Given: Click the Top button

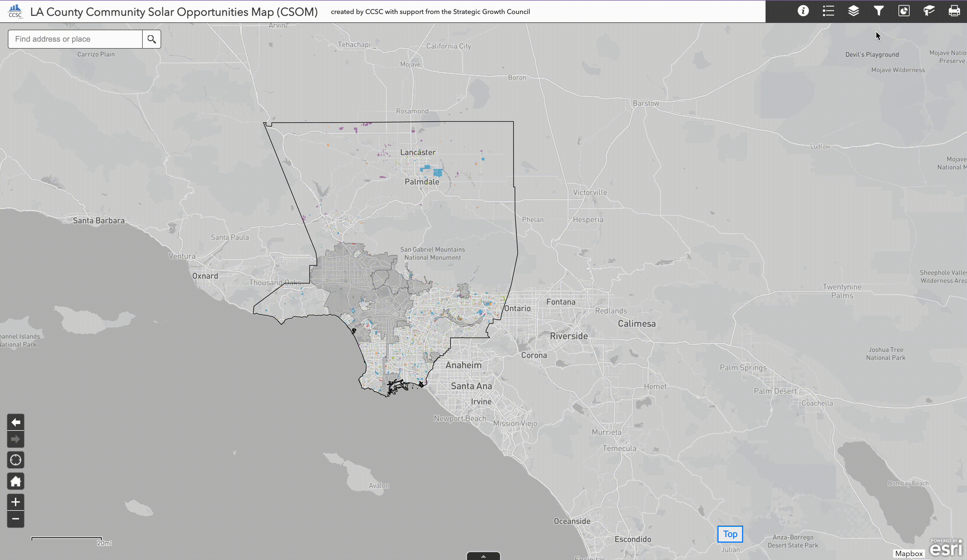Looking at the screenshot, I should pos(730,534).
